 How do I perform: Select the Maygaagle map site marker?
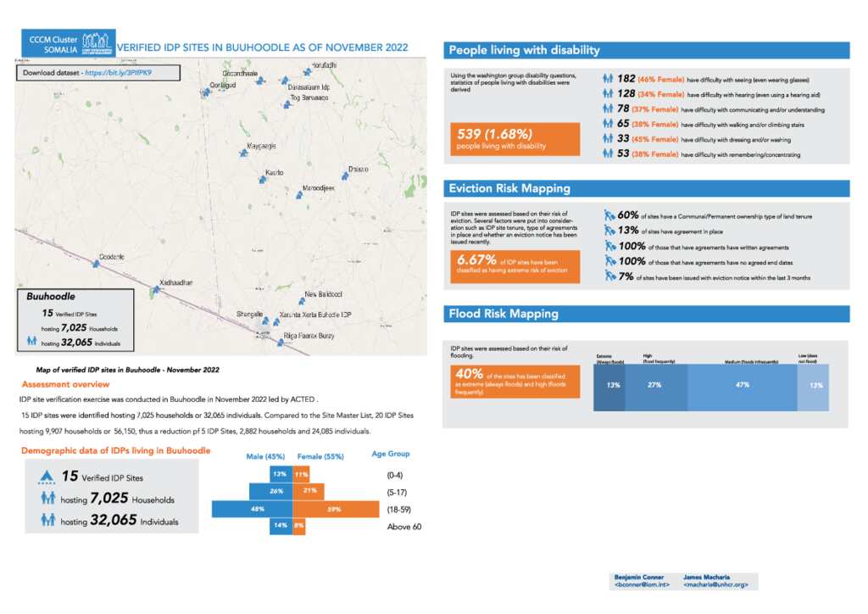coord(244,153)
